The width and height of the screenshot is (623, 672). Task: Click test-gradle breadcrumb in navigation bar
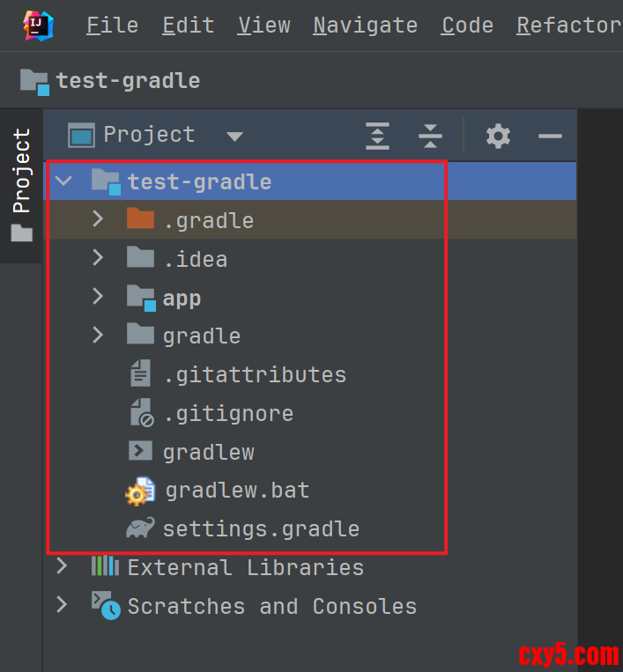[128, 81]
